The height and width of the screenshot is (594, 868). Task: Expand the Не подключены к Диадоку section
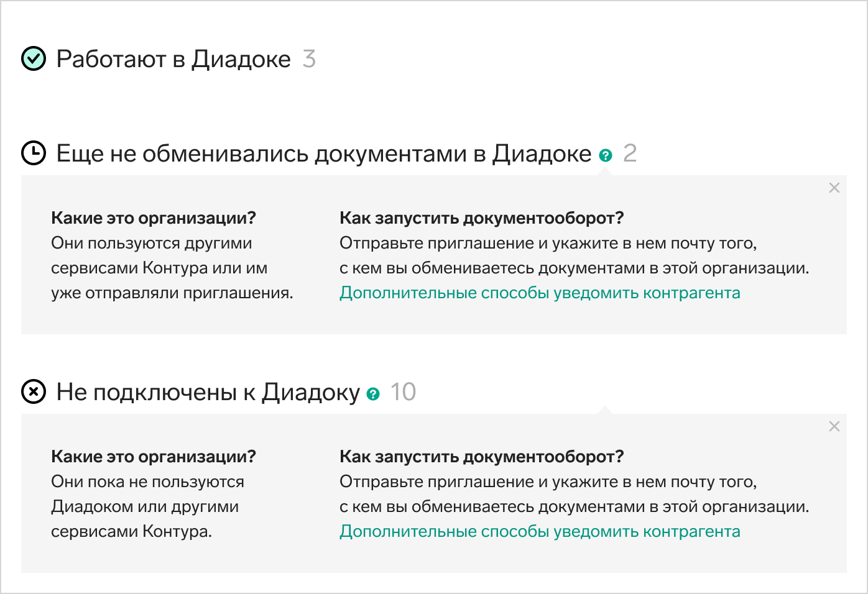(208, 392)
